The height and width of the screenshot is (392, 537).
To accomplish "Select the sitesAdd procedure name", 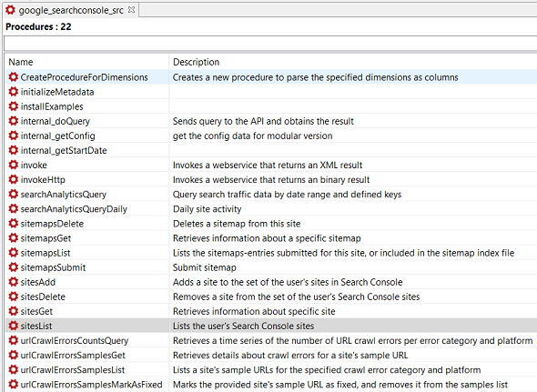I will [37, 282].
